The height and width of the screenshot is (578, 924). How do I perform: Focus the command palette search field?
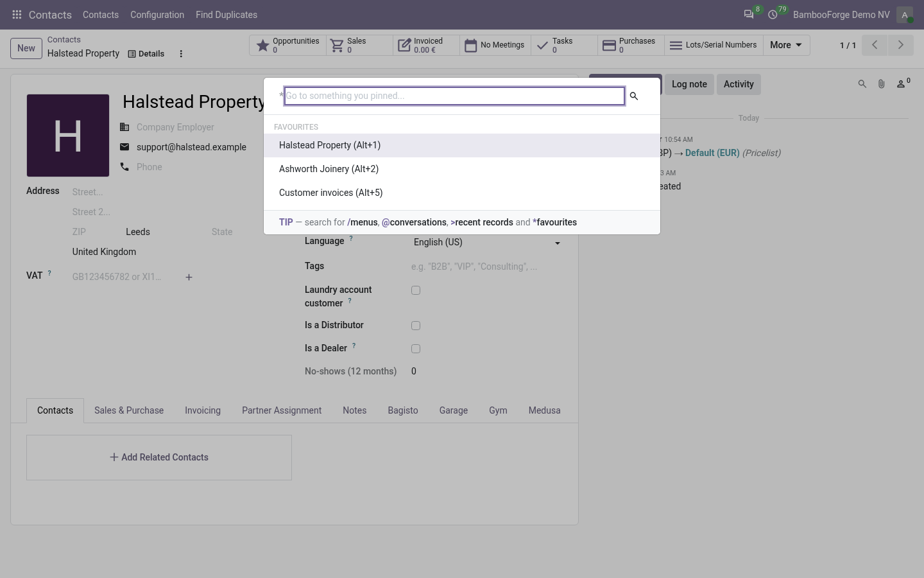[454, 96]
